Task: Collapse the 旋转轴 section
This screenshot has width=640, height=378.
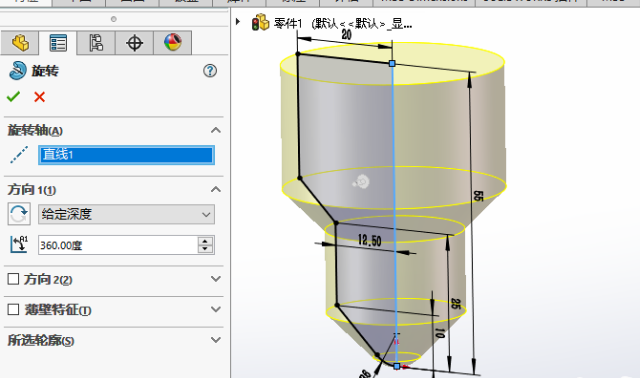Action: pos(216,130)
